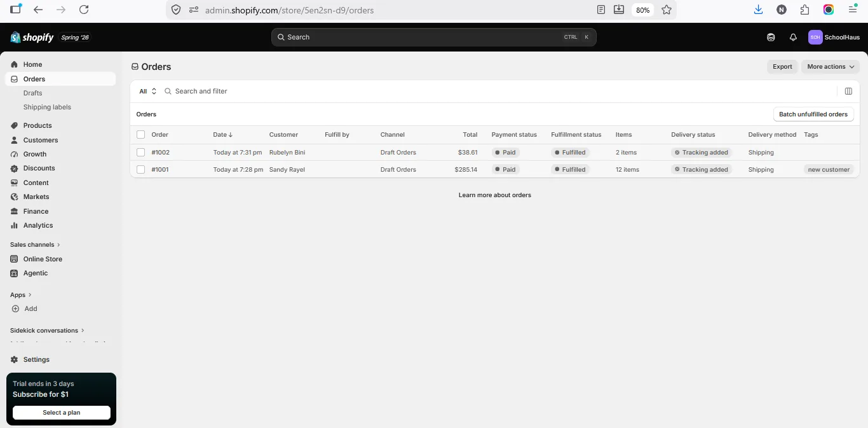Click Tracking added badge for #1002
Screen dimensions: 868x428
(x=702, y=153)
